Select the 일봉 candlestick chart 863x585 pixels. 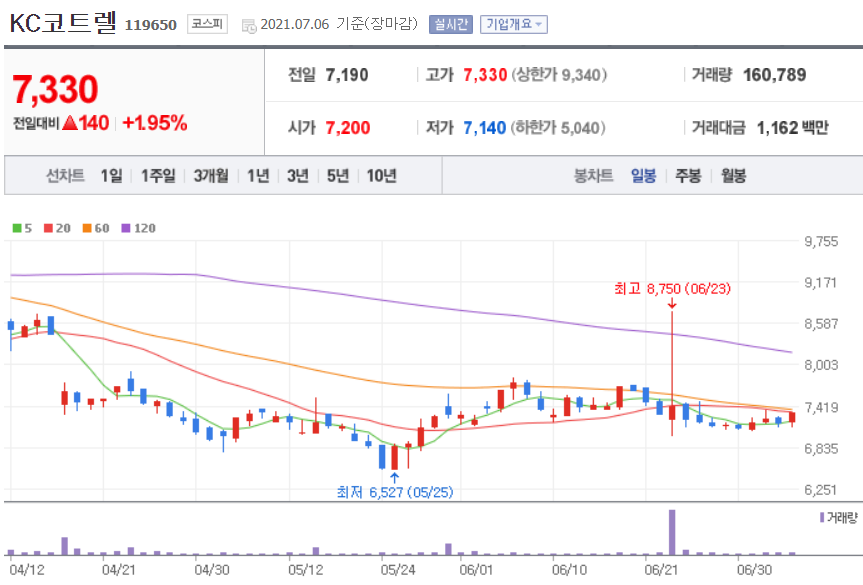coord(643,176)
